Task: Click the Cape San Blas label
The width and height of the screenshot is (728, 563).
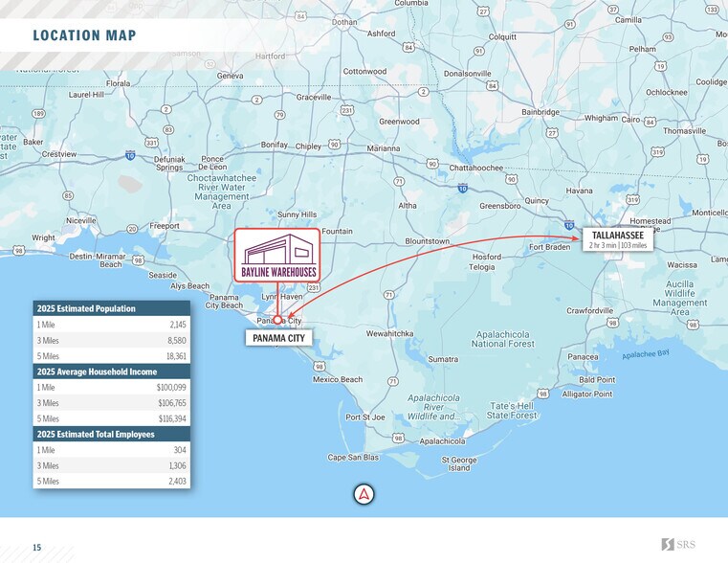Action: (353, 457)
